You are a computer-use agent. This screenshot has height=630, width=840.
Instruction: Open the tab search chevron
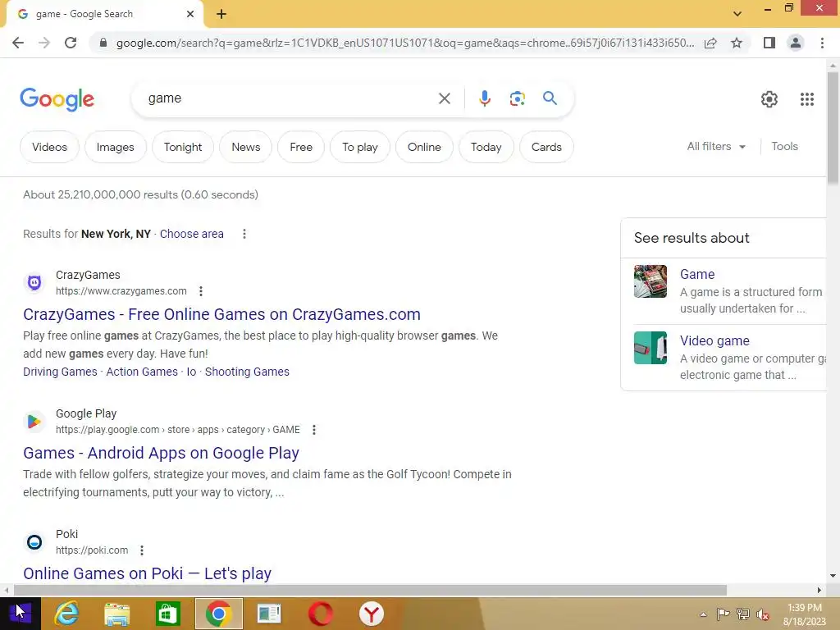tap(737, 14)
